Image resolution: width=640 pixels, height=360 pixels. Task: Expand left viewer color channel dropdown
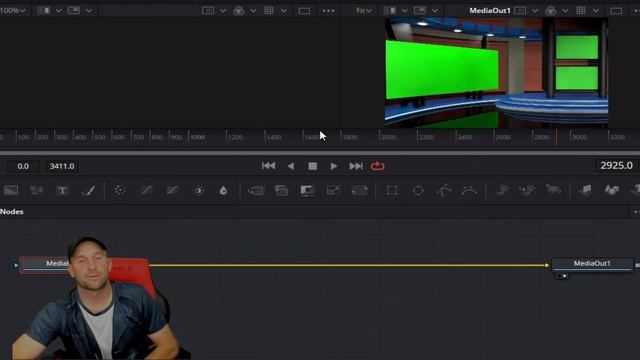(253, 11)
